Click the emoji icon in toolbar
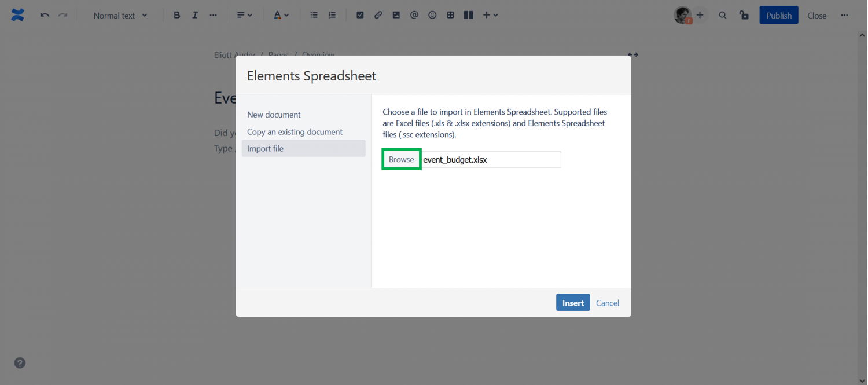The height and width of the screenshot is (385, 868). [432, 16]
